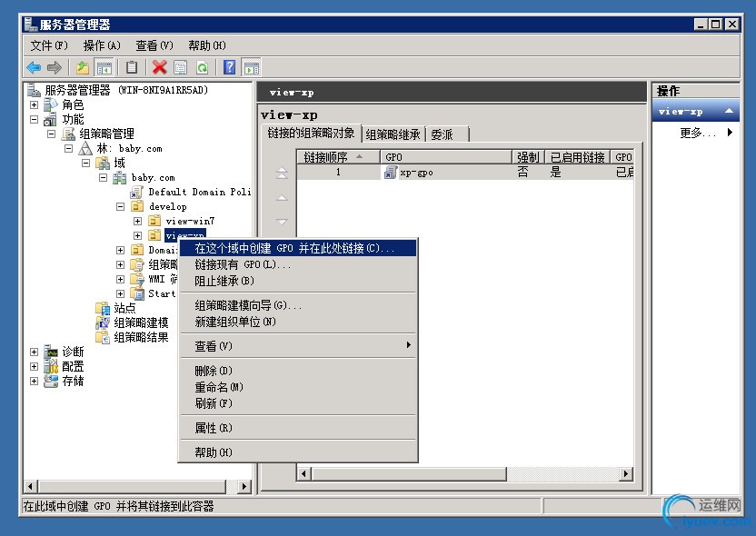Viewport: 756px width, 536px height.
Task: Sort by the 链接顺序 column header
Action: 338,156
